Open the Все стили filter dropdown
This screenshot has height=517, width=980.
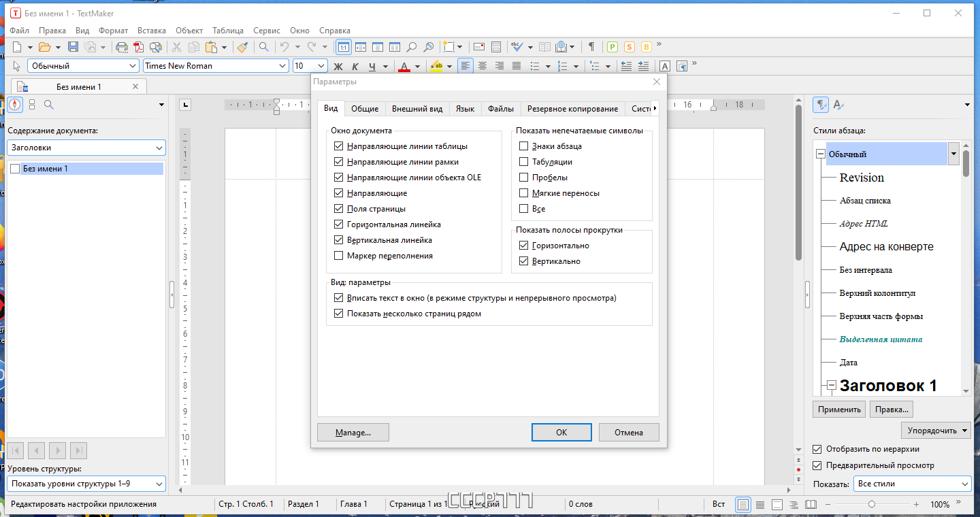pyautogui.click(x=964, y=484)
